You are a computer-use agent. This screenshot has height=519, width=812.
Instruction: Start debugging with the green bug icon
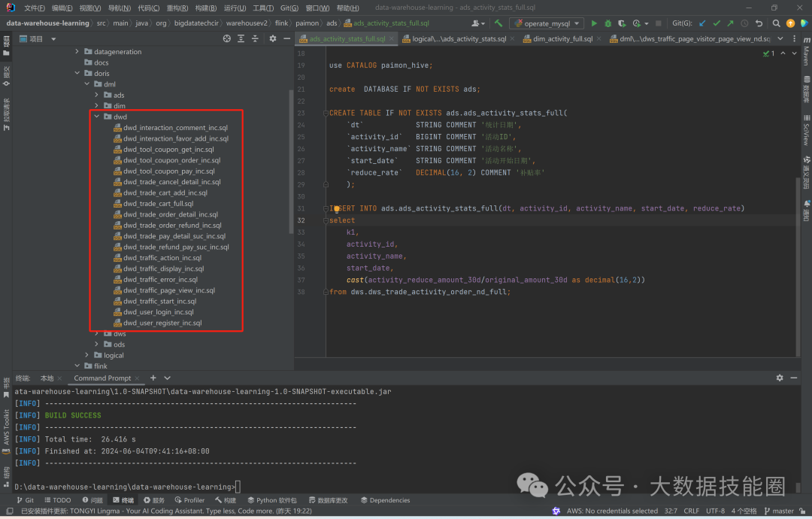[x=608, y=23]
